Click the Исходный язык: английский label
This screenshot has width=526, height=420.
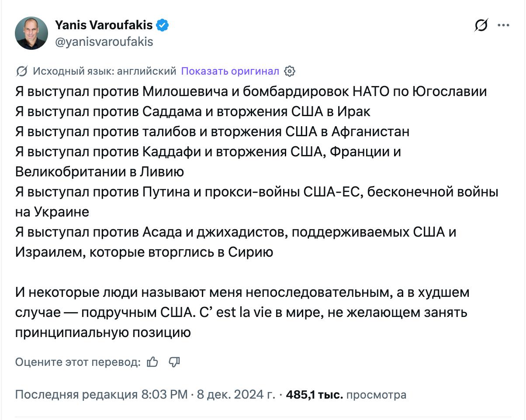105,71
